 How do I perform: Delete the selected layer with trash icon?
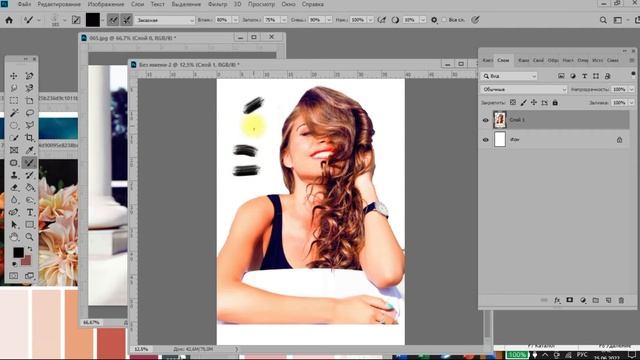[x=621, y=300]
